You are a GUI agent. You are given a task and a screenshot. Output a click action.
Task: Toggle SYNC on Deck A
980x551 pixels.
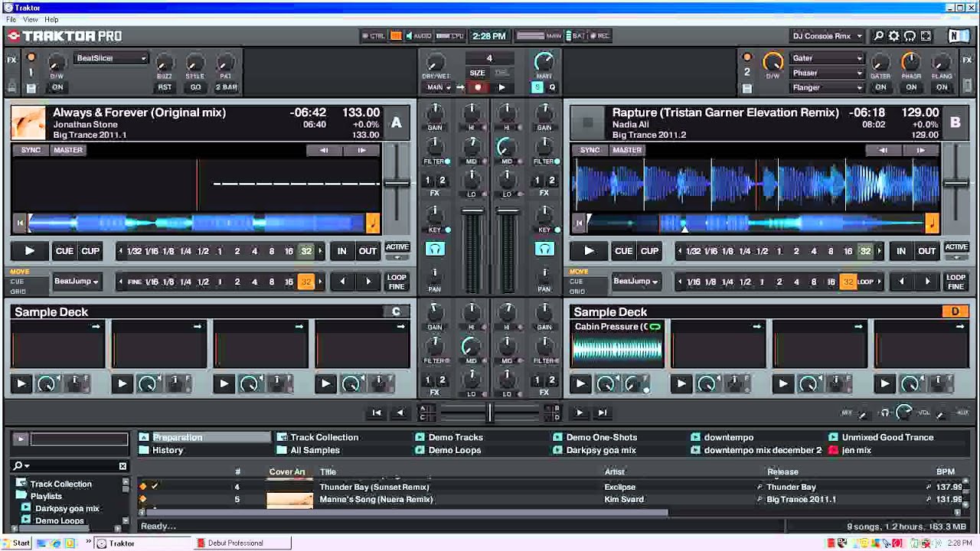(x=31, y=150)
